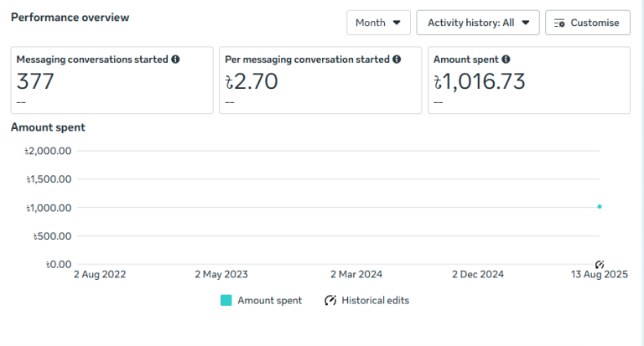This screenshot has width=644, height=346.
Task: Click the 377 conversations value
Action: coord(35,82)
